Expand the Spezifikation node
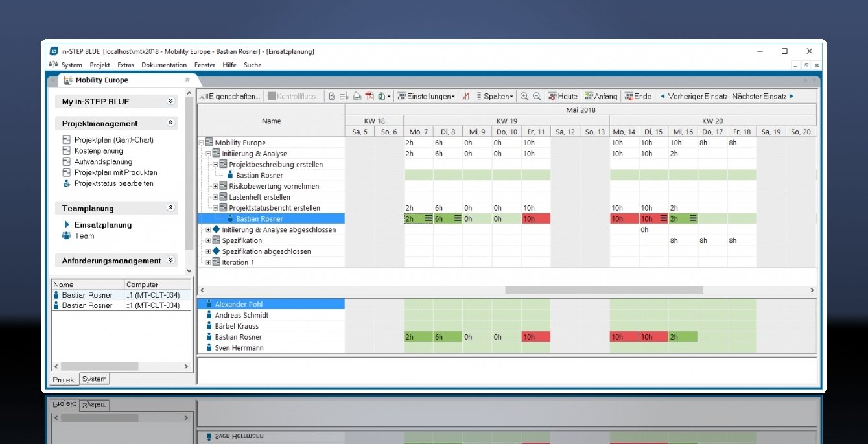868x444 pixels. (209, 240)
